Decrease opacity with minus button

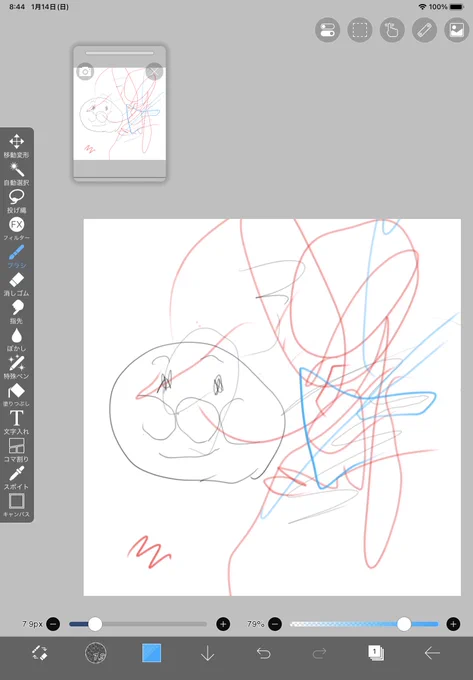tap(275, 624)
